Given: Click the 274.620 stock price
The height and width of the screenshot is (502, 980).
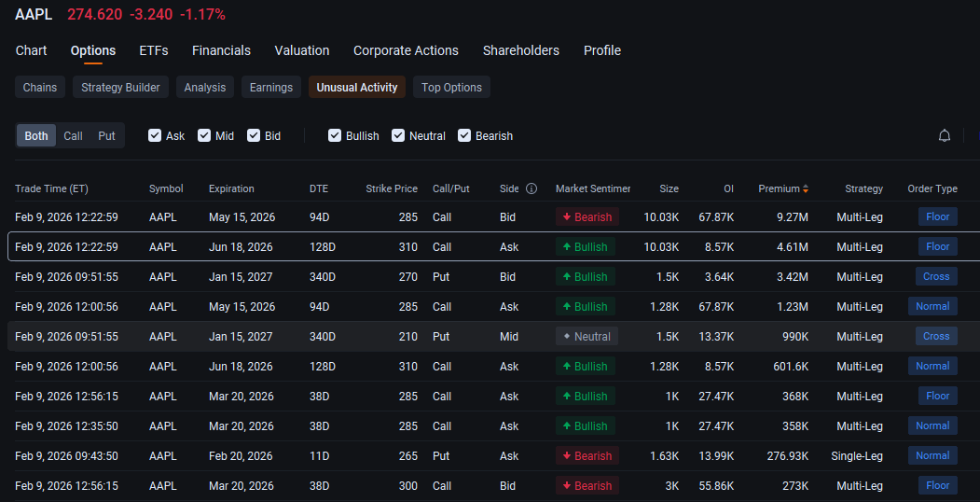Looking at the screenshot, I should click(95, 14).
